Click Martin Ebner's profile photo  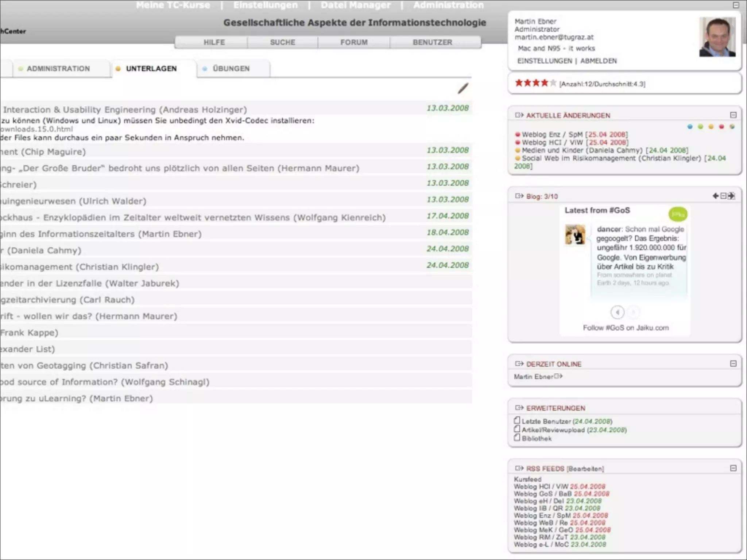pos(717,37)
